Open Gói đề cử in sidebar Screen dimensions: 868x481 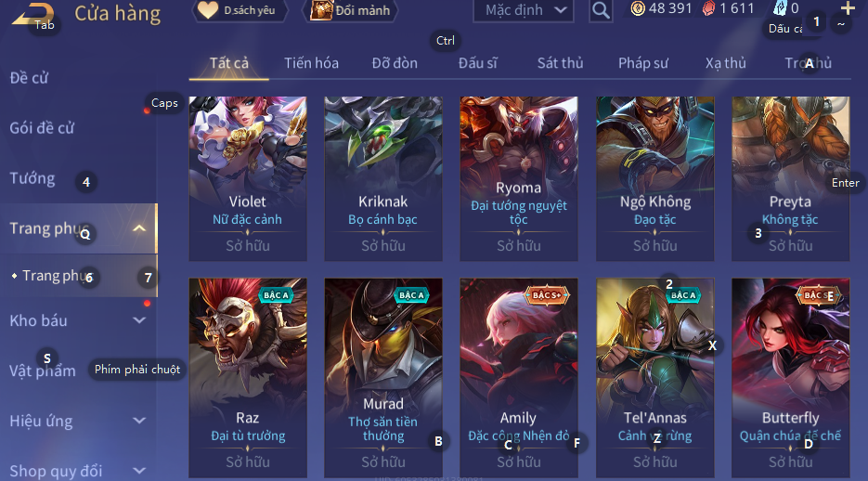coord(42,128)
